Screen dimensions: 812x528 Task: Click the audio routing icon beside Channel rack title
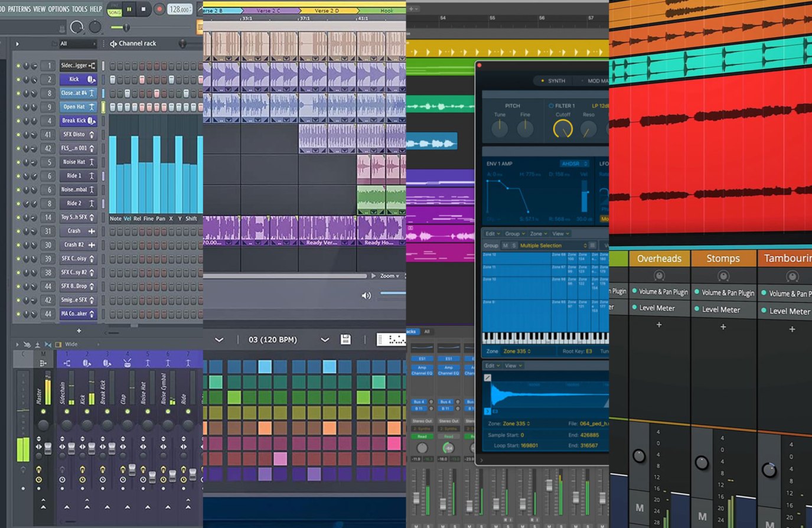click(114, 43)
